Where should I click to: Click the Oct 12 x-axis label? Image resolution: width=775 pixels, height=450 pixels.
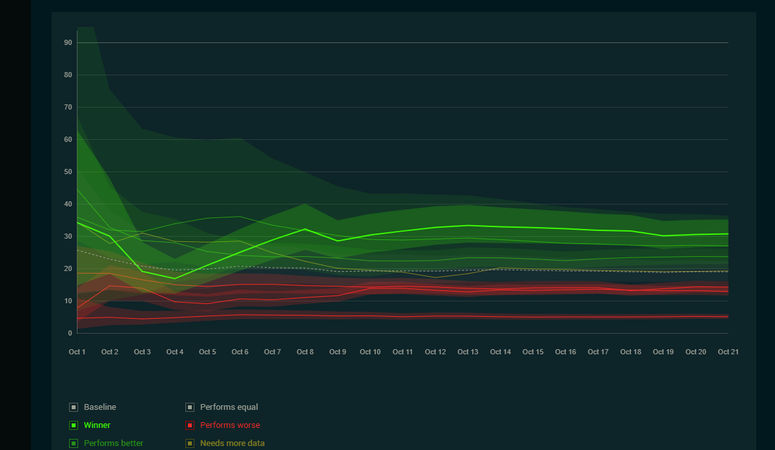pyautogui.click(x=435, y=352)
